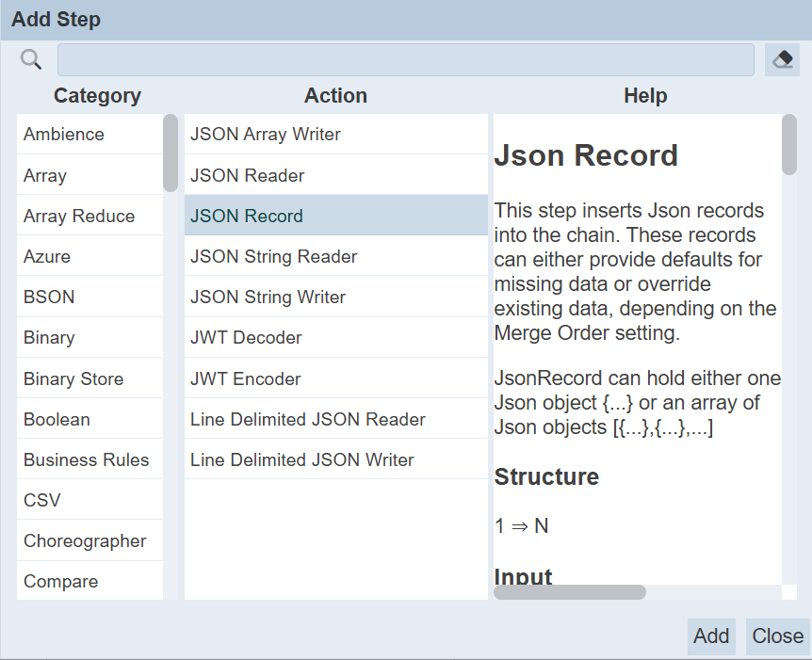Click the Close button
This screenshot has width=812, height=660.
(x=777, y=636)
